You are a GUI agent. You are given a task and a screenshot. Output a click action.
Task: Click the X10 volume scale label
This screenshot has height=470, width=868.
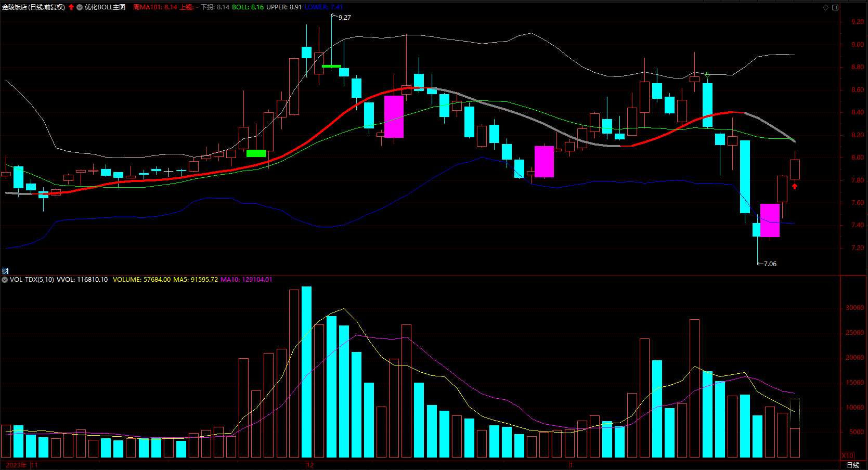[x=848, y=455]
